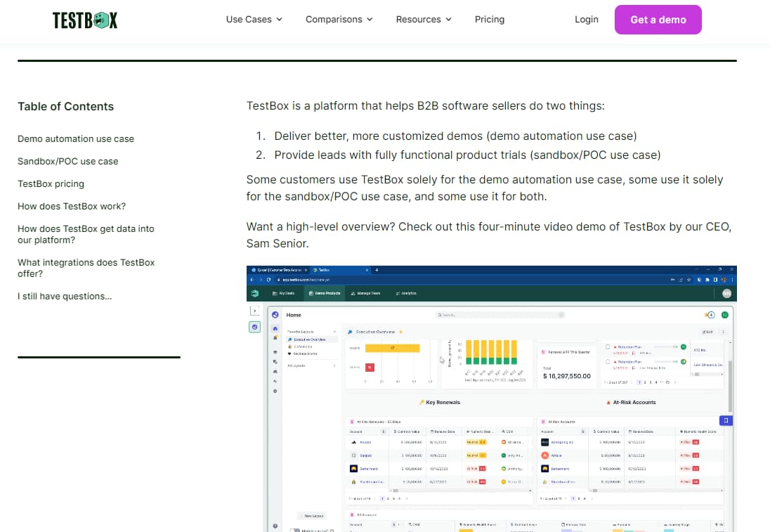
Task: Click the blue expand icon on At-Risk Accounts
Action: pyautogui.click(x=726, y=420)
